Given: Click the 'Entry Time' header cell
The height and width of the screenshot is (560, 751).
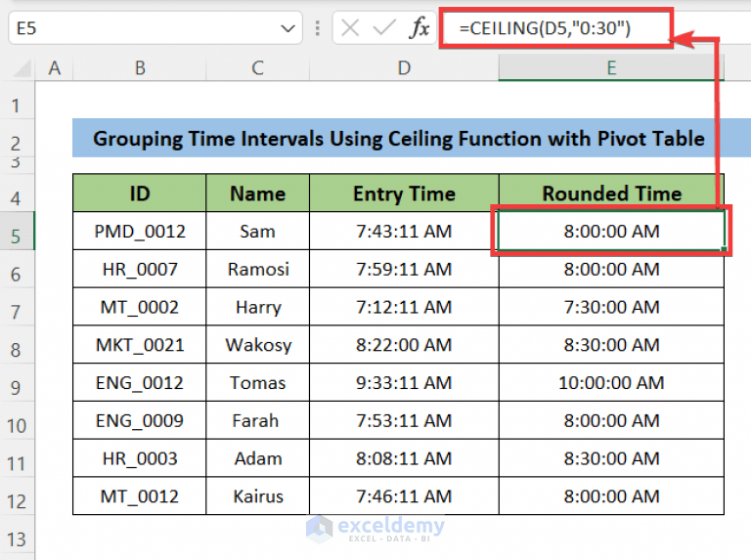Looking at the screenshot, I should tap(404, 194).
